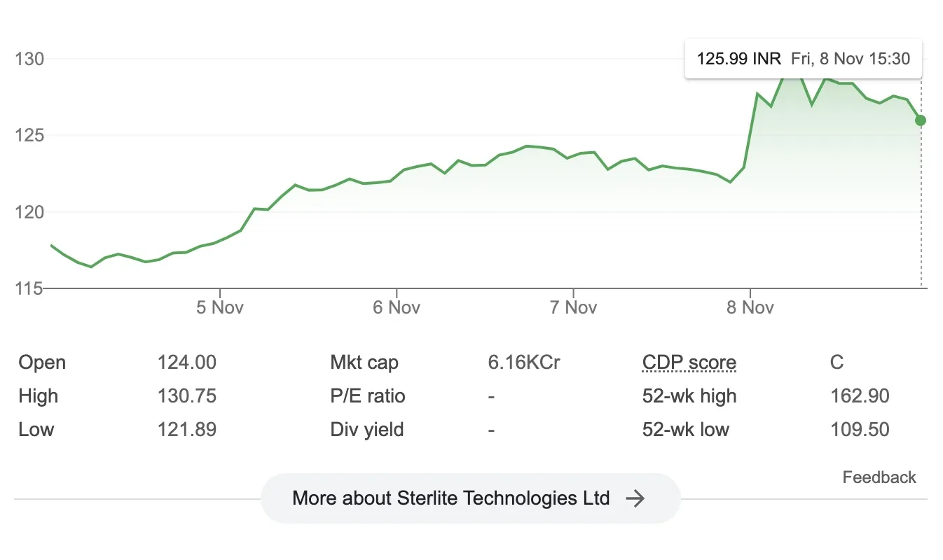
Task: Select the Low value 121.89
Action: pyautogui.click(x=186, y=429)
